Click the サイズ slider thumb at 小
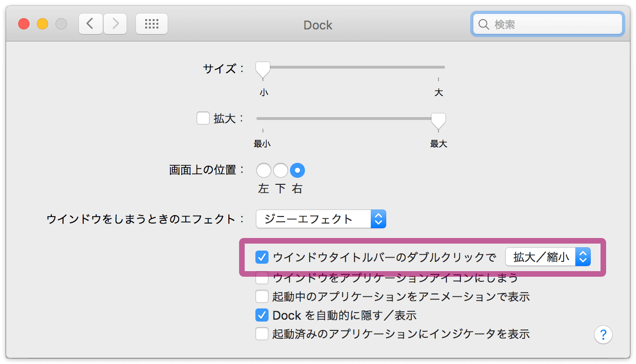 263,70
